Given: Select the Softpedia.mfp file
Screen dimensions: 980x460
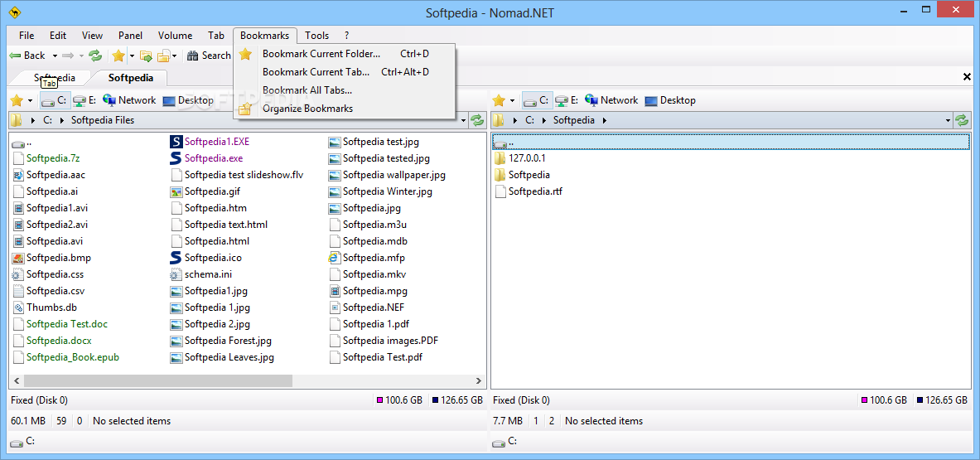Looking at the screenshot, I should point(366,257).
